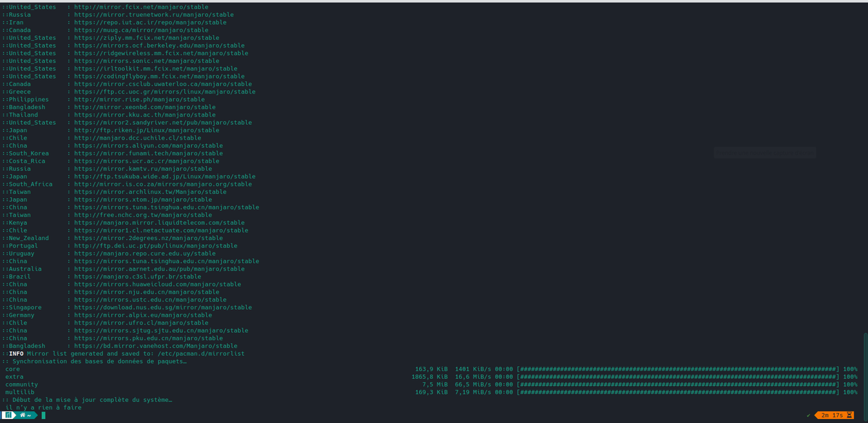Open the mirrors.ustc.edu.cn URL
Image resolution: width=868 pixels, height=423 pixels.
click(x=151, y=300)
